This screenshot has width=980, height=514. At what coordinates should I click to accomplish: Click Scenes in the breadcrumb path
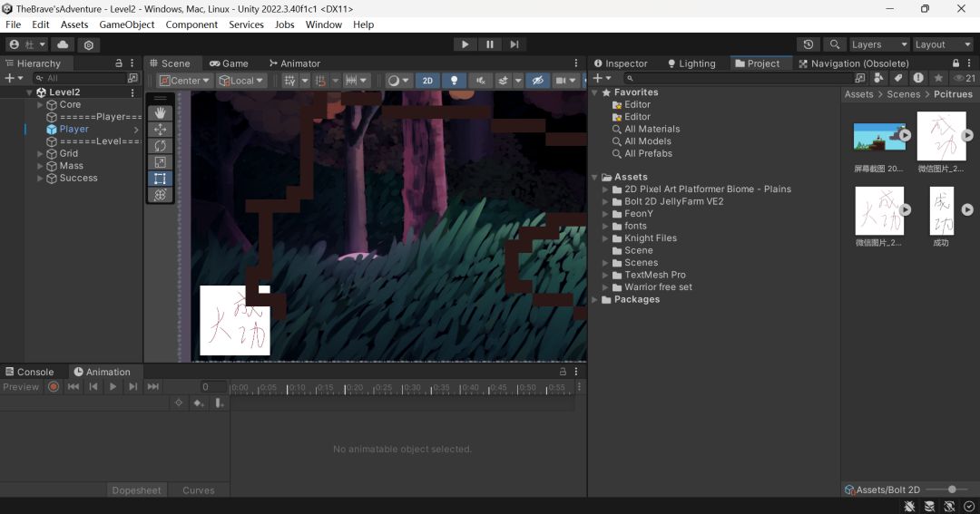click(903, 94)
